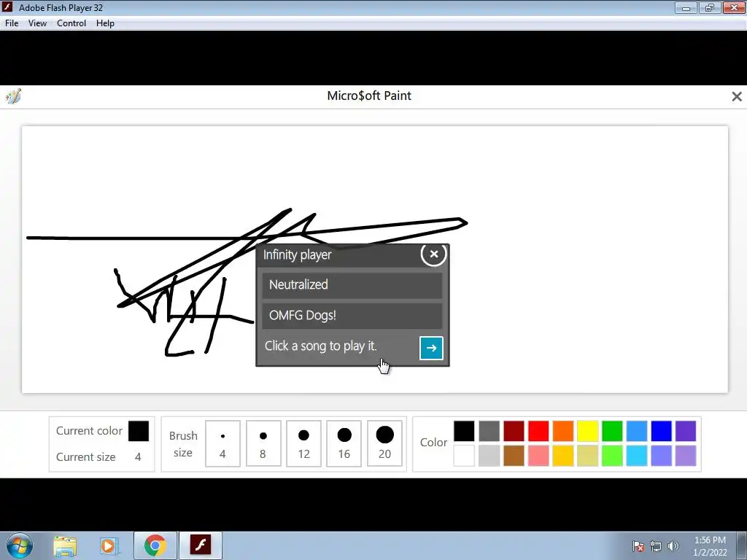The height and width of the screenshot is (560, 747).
Task: Open the volume speaker tray icon
Action: tap(673, 546)
